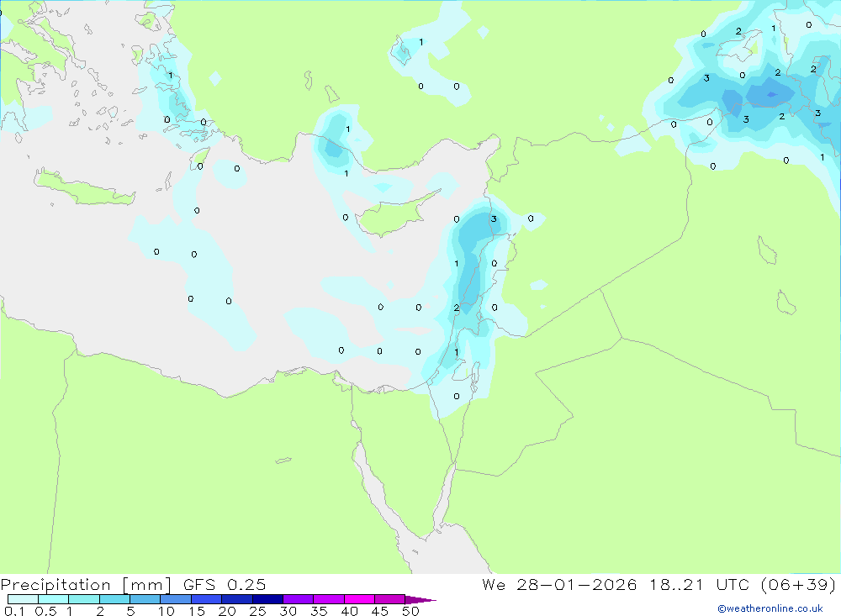Click the '35' legend scale label

(x=319, y=611)
